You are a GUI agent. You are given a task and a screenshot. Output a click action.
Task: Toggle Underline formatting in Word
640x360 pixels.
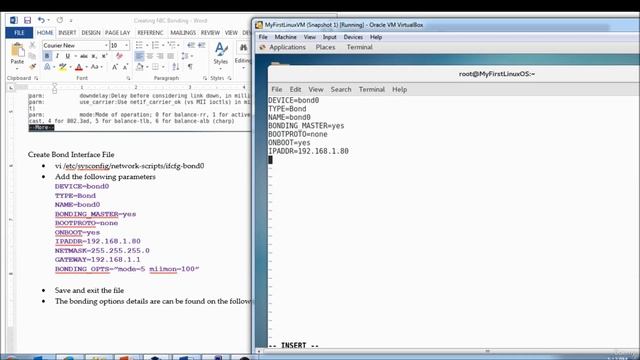click(68, 56)
